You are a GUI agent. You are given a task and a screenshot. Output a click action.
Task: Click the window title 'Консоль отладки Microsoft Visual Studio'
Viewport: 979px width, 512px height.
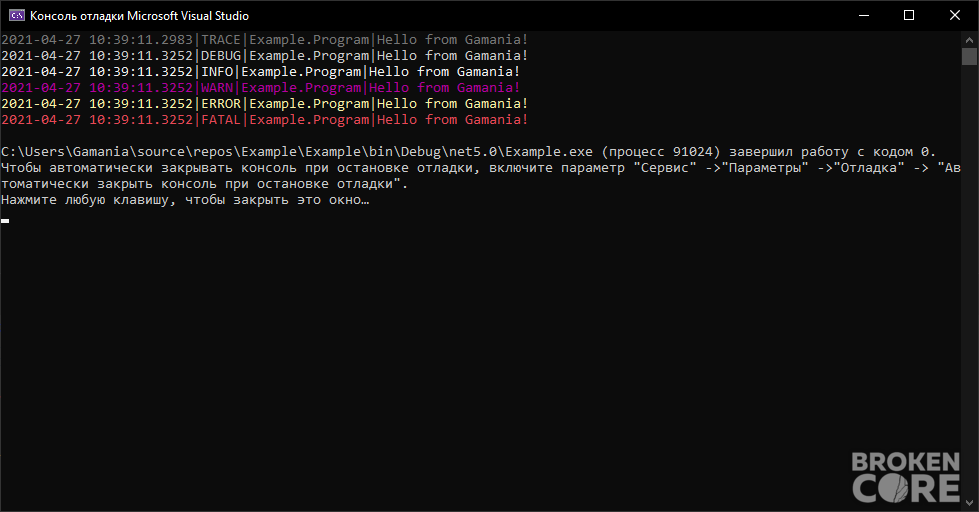pyautogui.click(x=139, y=16)
